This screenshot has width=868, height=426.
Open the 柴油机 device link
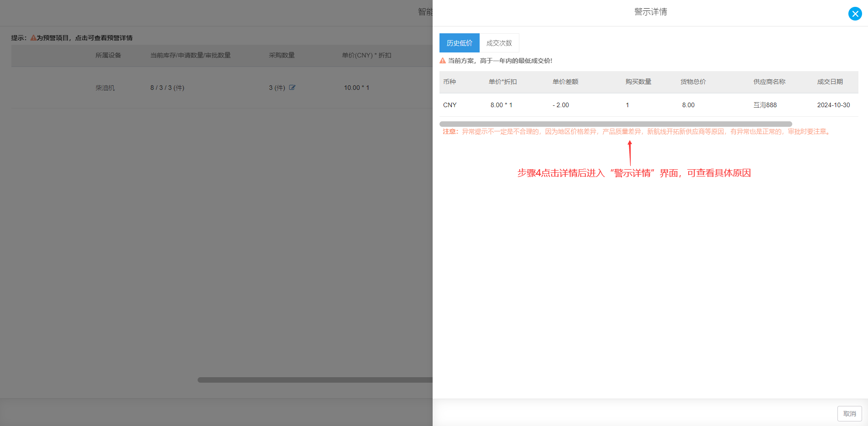pyautogui.click(x=105, y=88)
